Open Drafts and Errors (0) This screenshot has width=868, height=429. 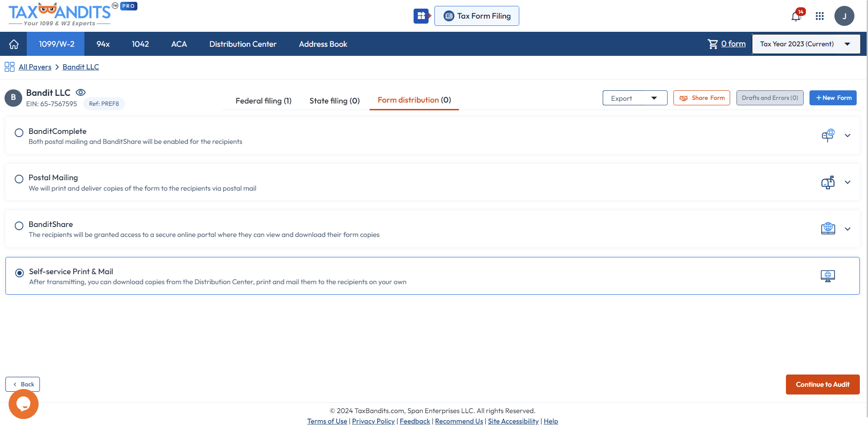[770, 98]
